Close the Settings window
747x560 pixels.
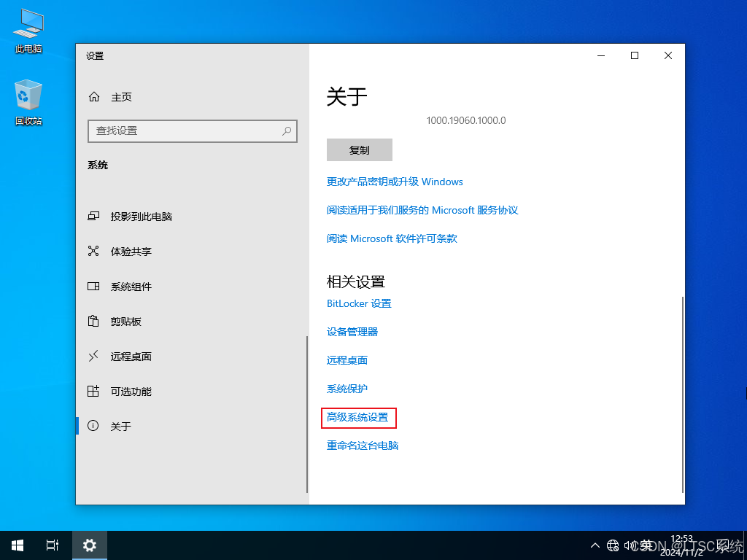(x=668, y=55)
